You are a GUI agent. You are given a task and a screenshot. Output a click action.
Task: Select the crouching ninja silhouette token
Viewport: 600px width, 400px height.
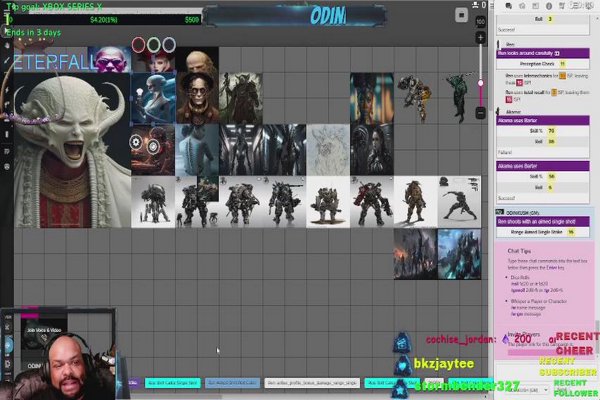(x=459, y=202)
